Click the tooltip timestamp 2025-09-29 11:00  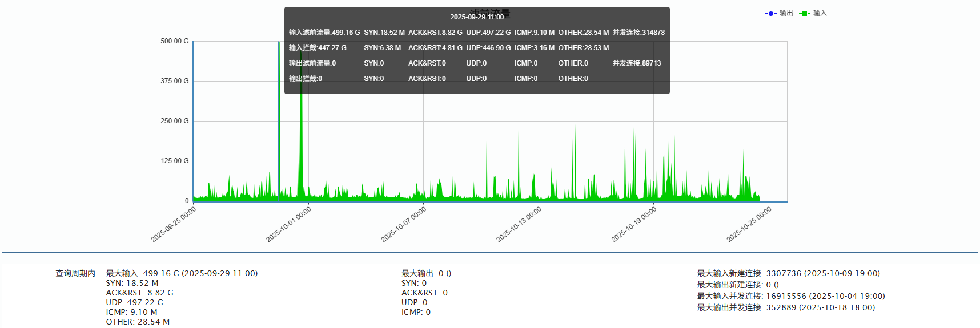click(477, 17)
